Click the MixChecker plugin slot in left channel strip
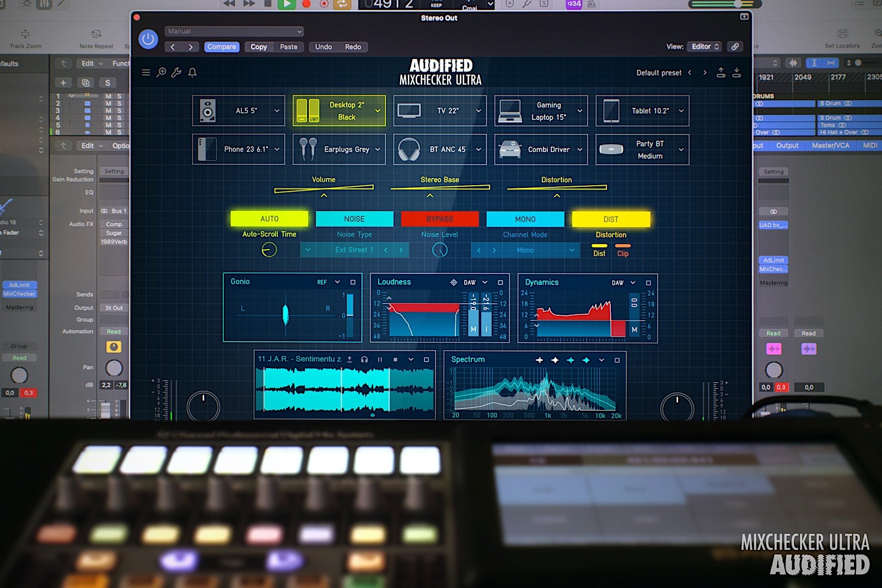 [20, 294]
